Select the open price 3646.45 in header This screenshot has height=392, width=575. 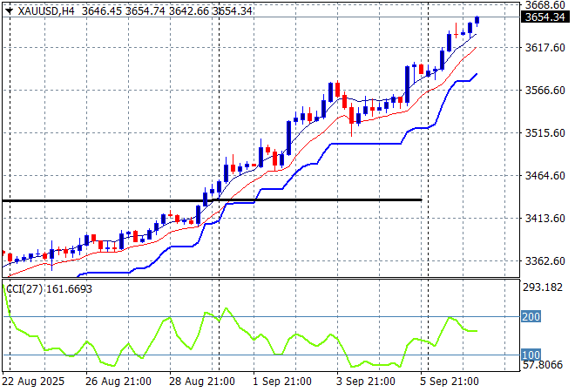click(x=102, y=11)
